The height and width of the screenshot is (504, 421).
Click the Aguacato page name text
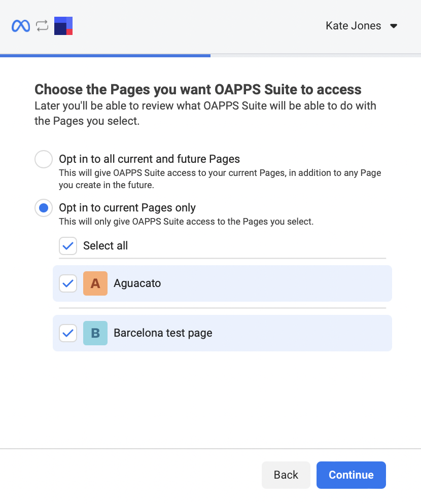coord(137,283)
